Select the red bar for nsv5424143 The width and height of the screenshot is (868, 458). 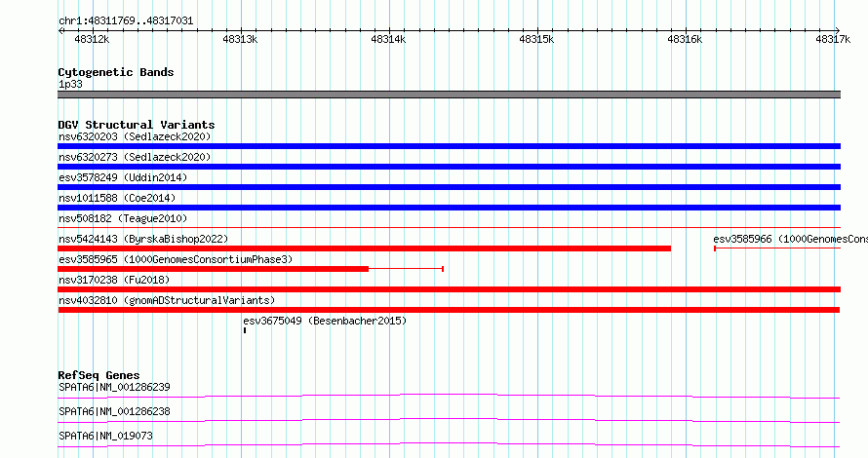(364, 248)
